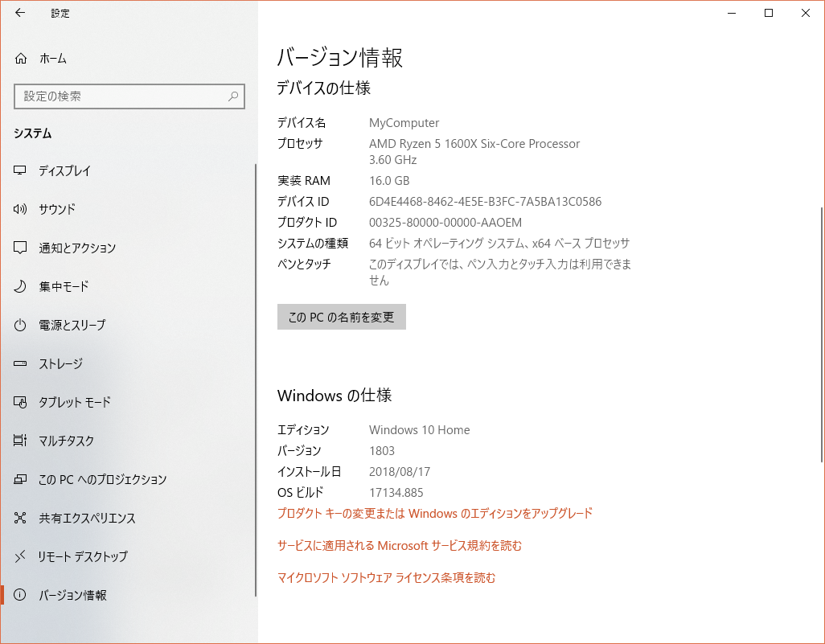Maximize the 設定 window

click(x=769, y=13)
